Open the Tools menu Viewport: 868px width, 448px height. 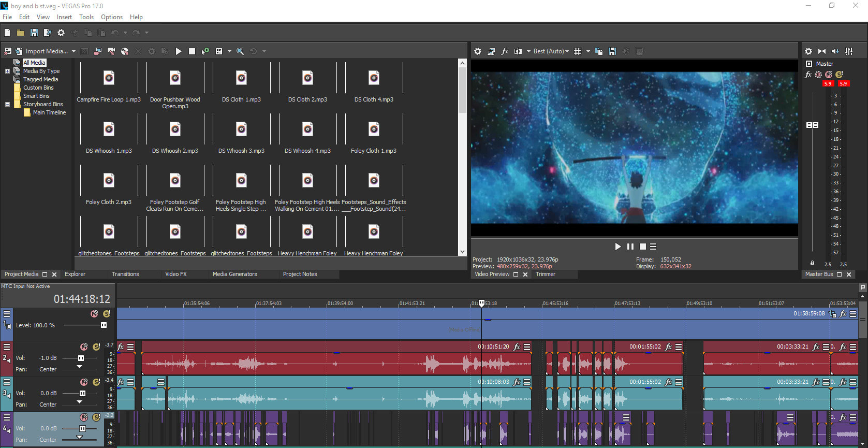(x=86, y=17)
